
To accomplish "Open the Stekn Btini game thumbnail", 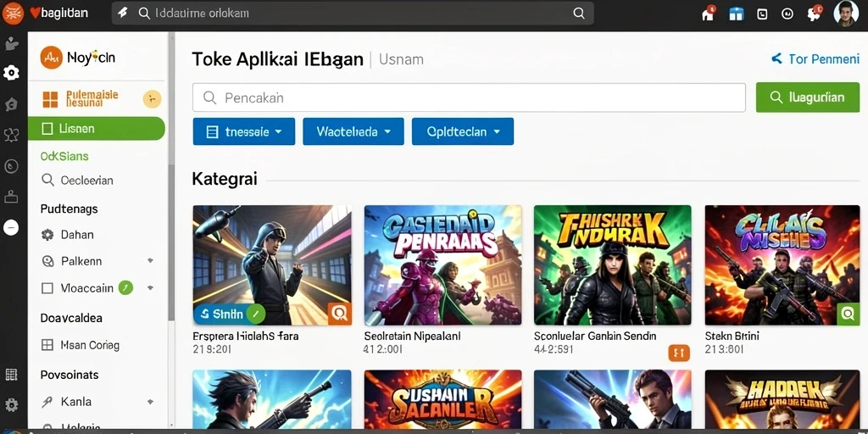I will [782, 264].
